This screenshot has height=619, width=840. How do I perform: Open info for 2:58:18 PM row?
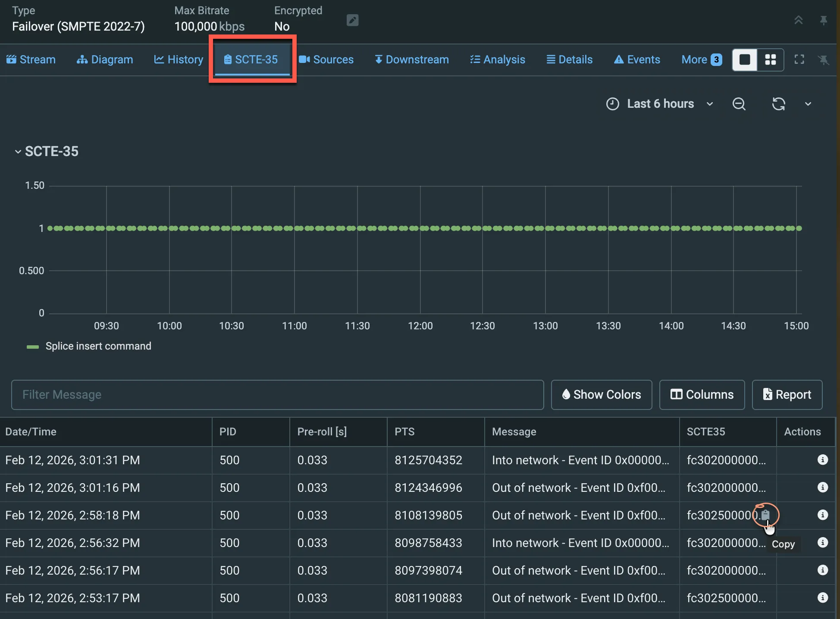tap(822, 515)
